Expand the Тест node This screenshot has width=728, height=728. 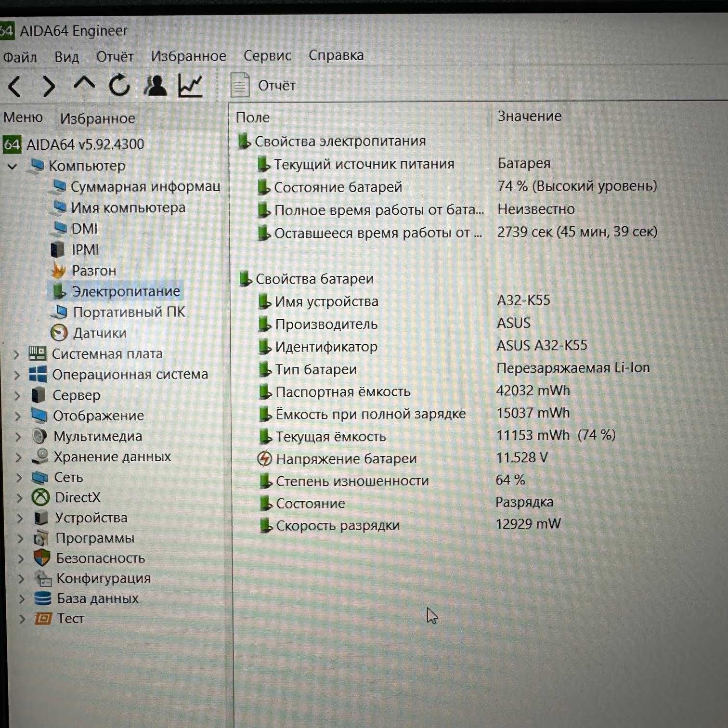point(22,619)
